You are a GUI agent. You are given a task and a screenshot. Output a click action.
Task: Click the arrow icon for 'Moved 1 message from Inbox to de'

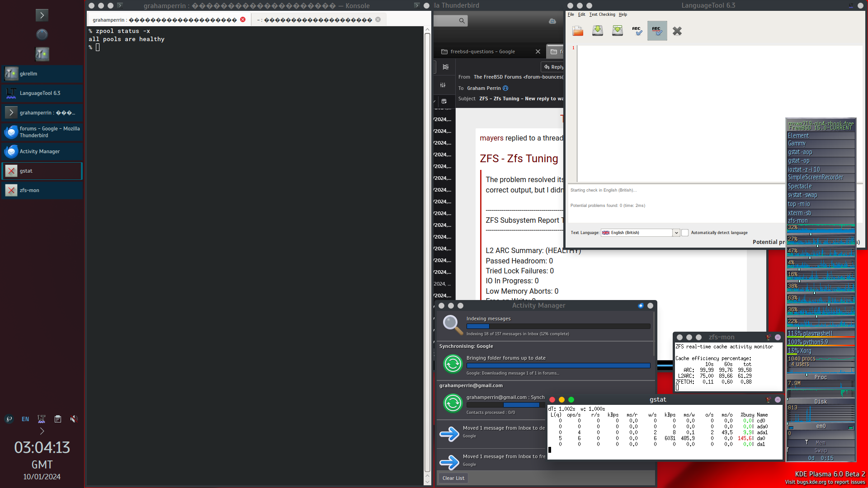(x=449, y=433)
